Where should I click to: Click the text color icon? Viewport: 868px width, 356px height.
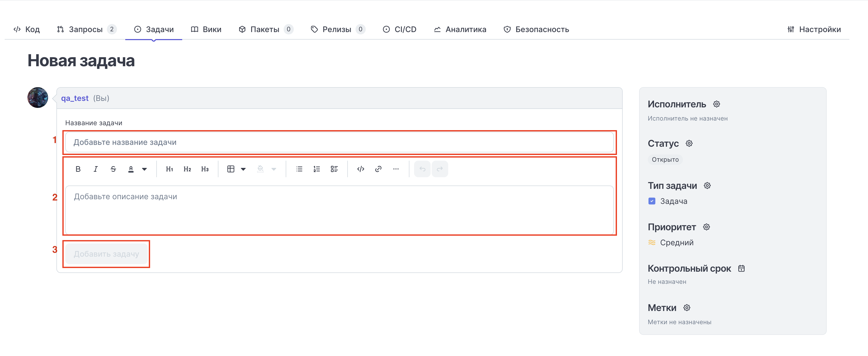[x=131, y=169]
